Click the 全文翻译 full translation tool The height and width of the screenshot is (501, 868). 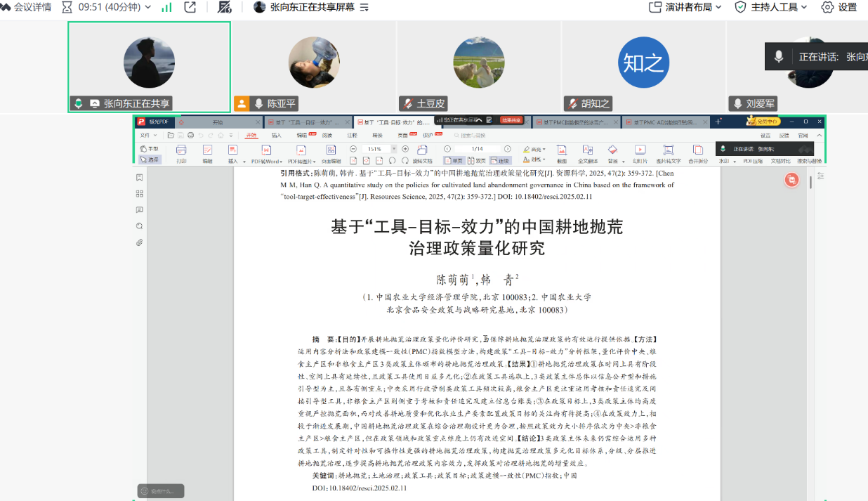pos(588,153)
